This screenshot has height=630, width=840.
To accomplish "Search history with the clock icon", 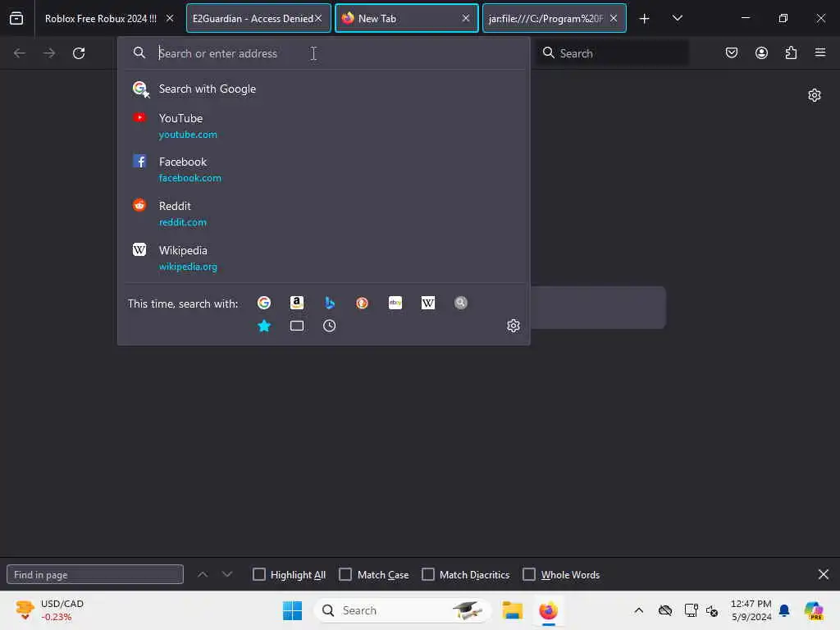I will click(x=330, y=326).
